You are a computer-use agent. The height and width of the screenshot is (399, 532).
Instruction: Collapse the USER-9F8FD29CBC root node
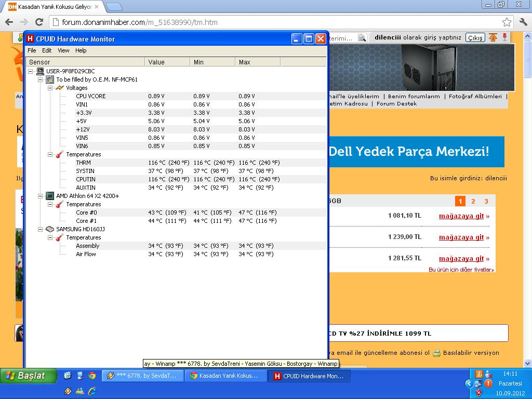pos(31,71)
